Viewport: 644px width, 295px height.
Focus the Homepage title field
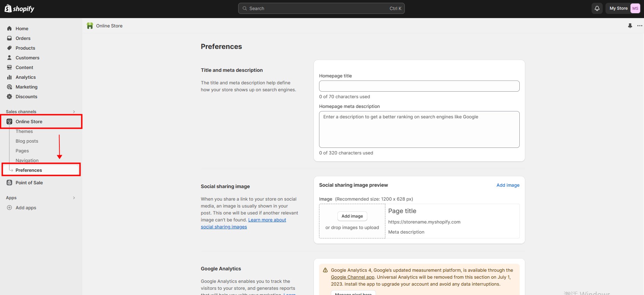pyautogui.click(x=419, y=86)
